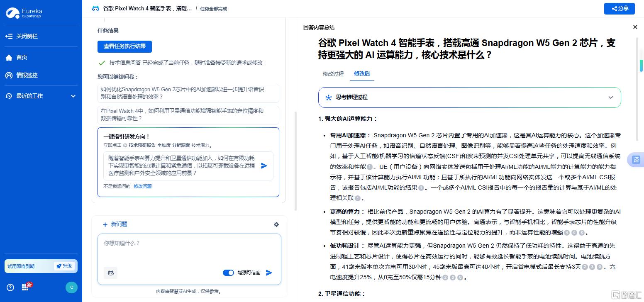
Task: Click the green checkmark by 技术信息问答
Action: [x=101, y=63]
